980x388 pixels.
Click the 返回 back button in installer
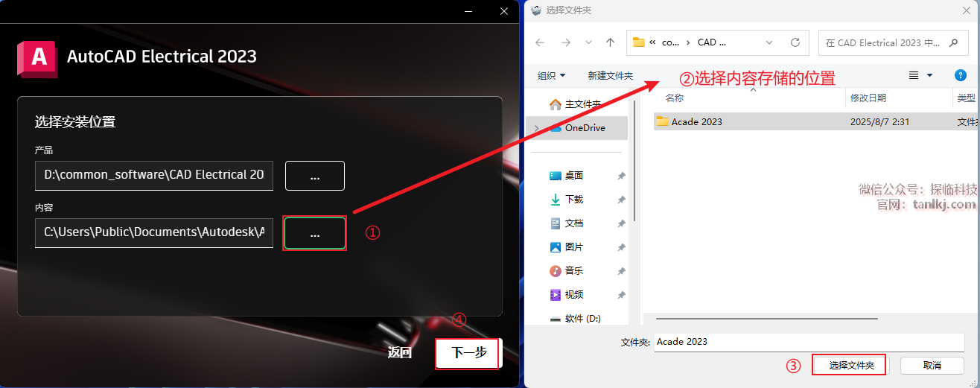(400, 353)
